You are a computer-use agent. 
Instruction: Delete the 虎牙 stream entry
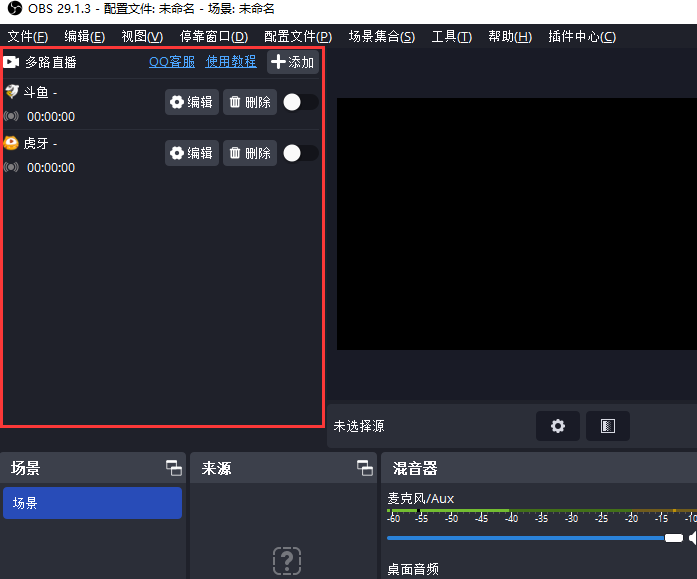coord(250,153)
